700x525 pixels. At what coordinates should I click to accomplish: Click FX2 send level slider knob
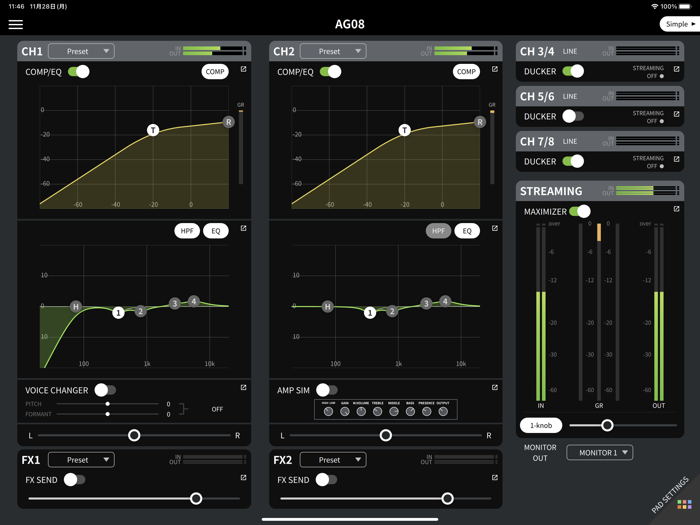point(447,499)
